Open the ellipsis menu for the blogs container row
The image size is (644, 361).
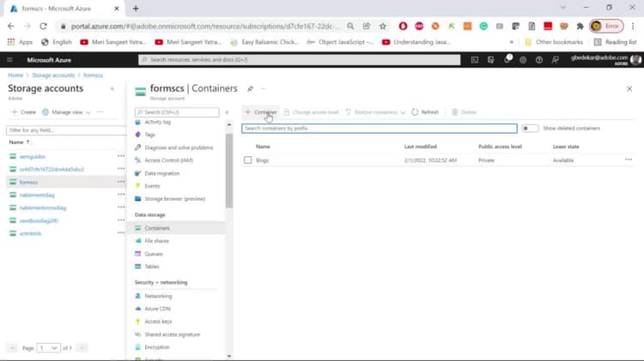click(629, 159)
